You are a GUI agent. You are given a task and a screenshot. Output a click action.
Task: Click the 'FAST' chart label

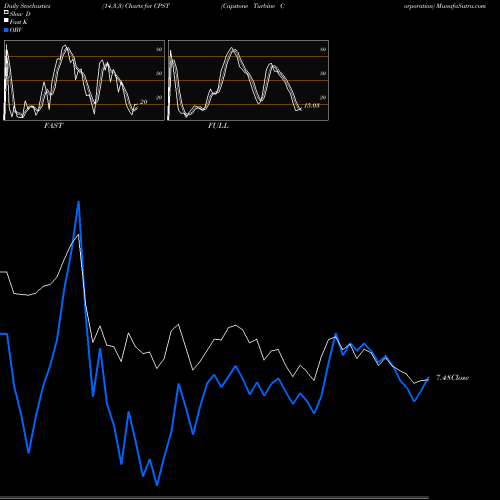pos(53,126)
